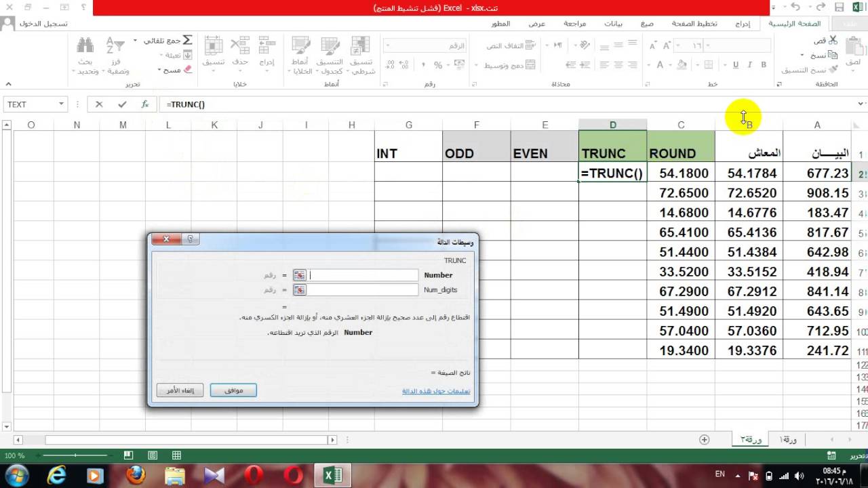
Task: Click the Format cells (تنسيق) icon
Action: point(213,45)
